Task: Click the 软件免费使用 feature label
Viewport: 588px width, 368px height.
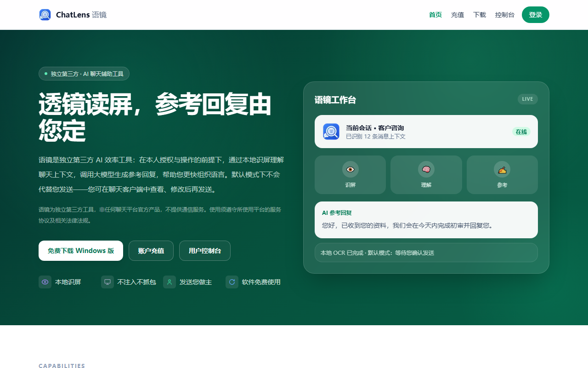Action: tap(261, 282)
